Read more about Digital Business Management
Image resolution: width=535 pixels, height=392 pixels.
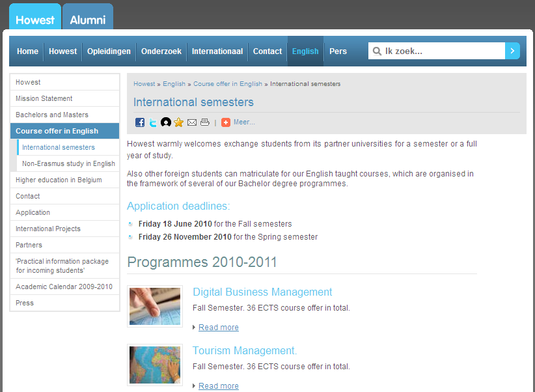219,328
